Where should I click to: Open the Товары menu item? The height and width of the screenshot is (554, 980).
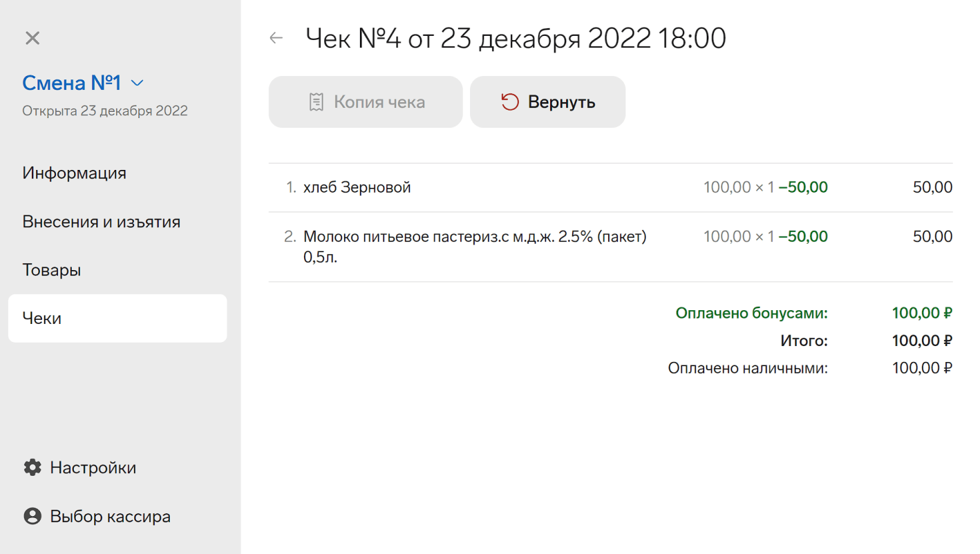[52, 270]
